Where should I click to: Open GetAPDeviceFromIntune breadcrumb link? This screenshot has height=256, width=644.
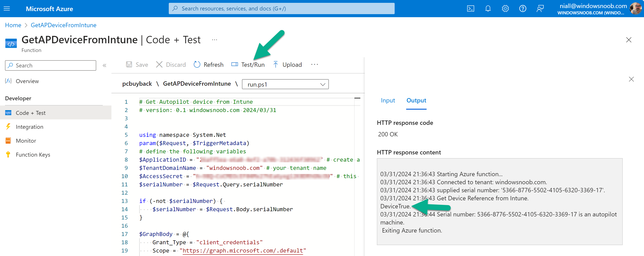pyautogui.click(x=63, y=25)
